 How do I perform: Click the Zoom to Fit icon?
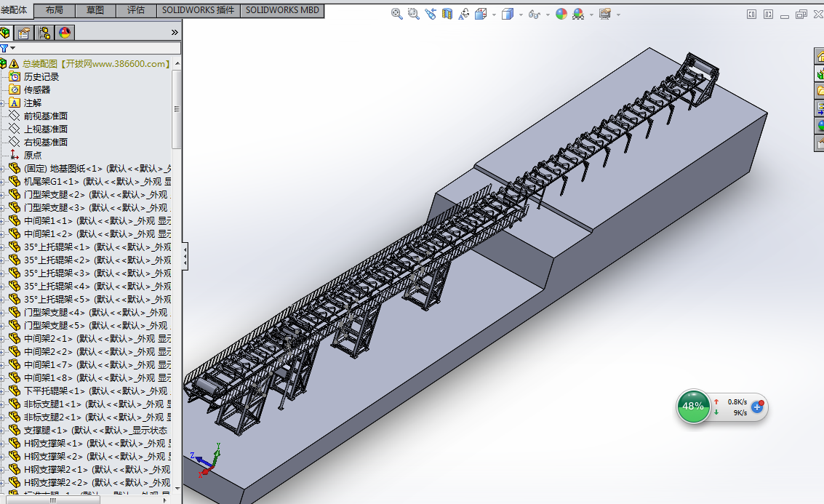tap(397, 14)
